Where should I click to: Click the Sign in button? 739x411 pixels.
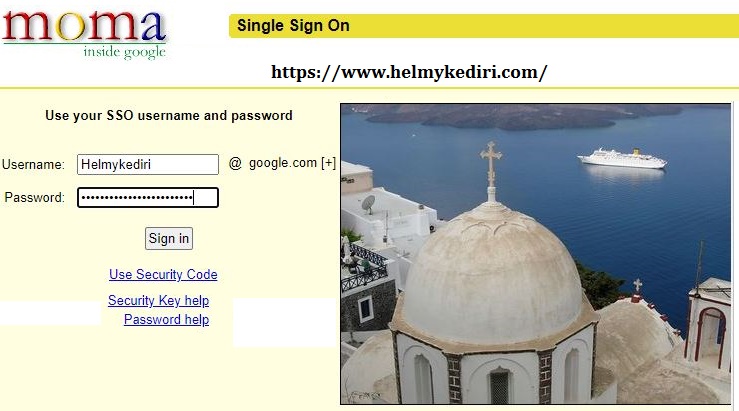pyautogui.click(x=169, y=238)
